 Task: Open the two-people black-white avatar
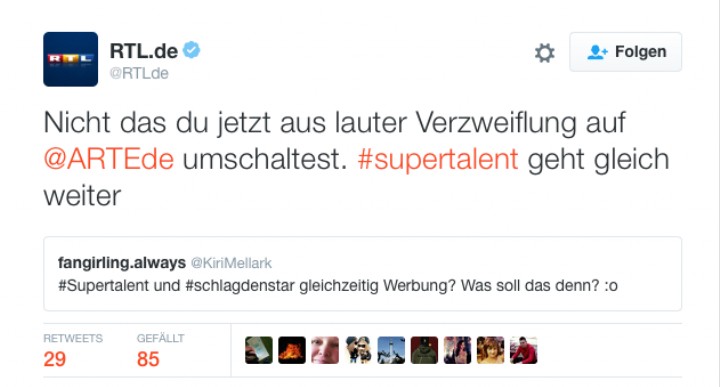tap(358, 350)
